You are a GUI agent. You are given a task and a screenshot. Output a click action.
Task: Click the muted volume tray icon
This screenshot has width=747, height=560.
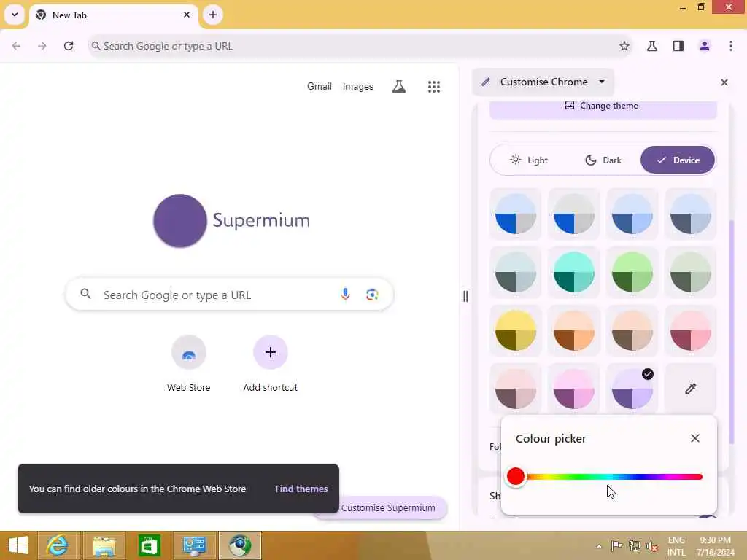click(x=651, y=546)
